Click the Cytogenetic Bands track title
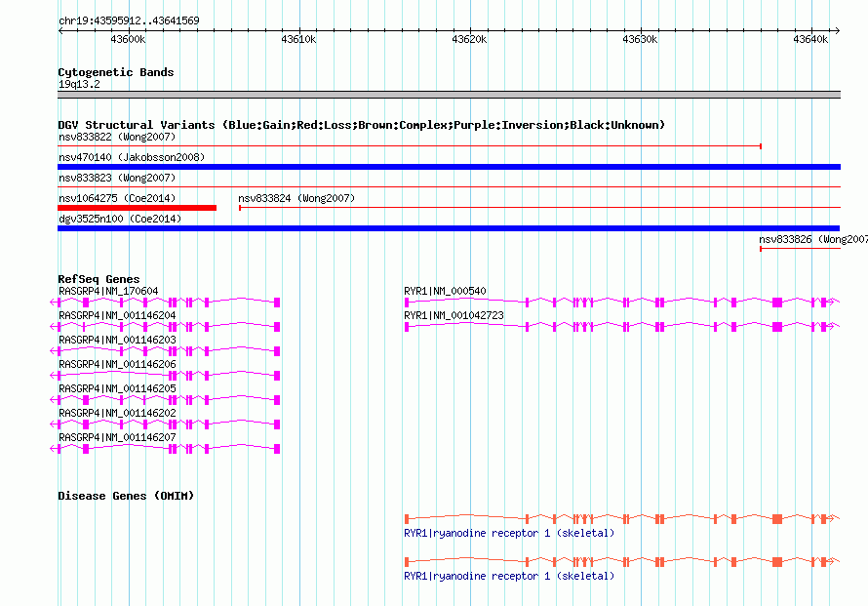 (116, 72)
